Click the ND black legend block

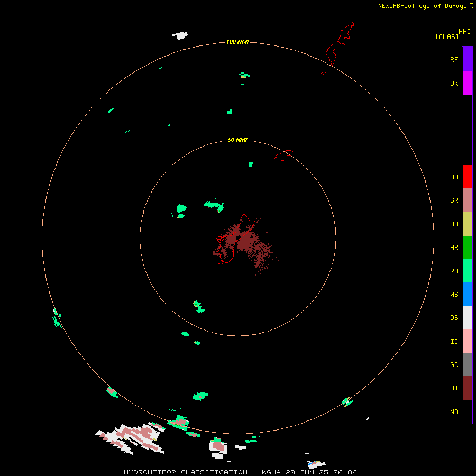[467, 411]
